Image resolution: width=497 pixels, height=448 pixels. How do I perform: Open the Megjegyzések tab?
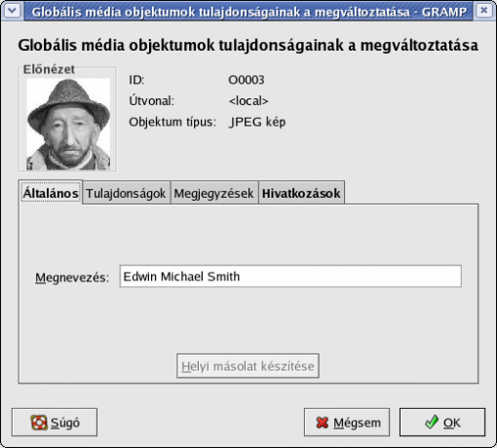click(x=213, y=193)
